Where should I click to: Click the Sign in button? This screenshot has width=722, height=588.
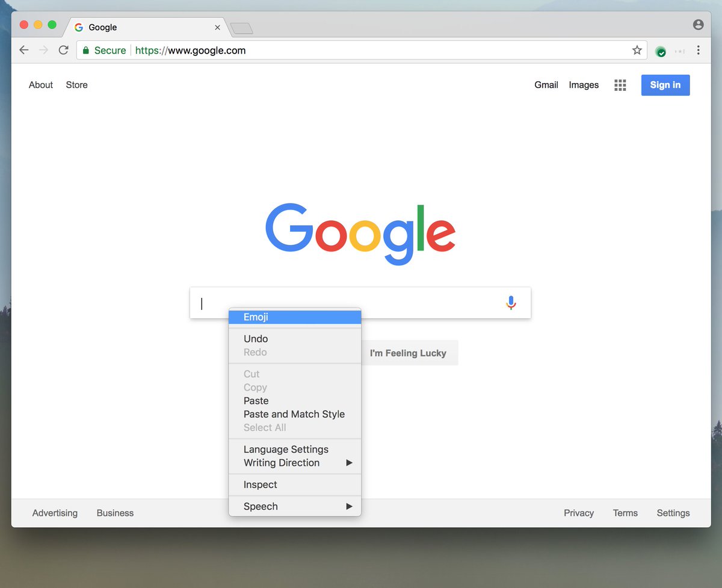(x=665, y=85)
